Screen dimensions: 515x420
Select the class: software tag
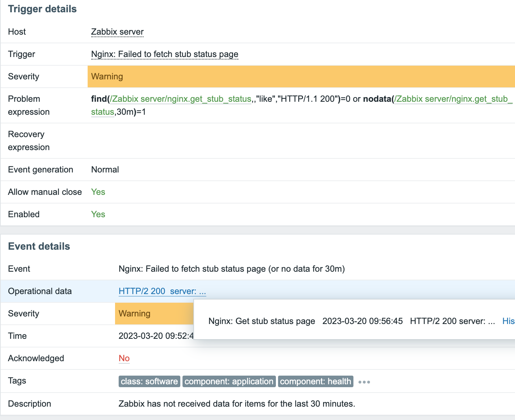(149, 381)
